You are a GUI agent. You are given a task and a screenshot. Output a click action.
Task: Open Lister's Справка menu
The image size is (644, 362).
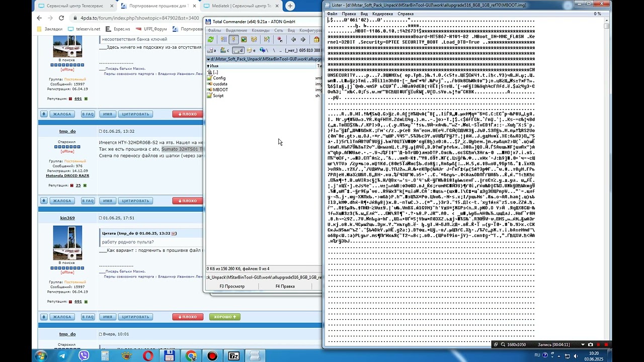[406, 14]
